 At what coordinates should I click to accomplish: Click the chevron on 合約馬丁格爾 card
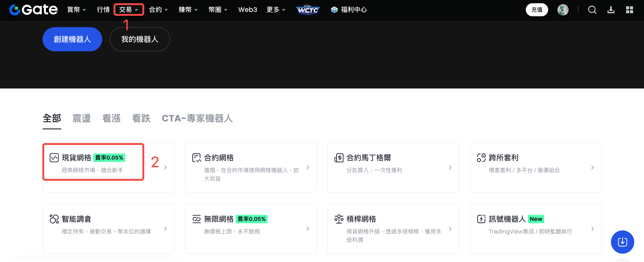[x=450, y=167]
